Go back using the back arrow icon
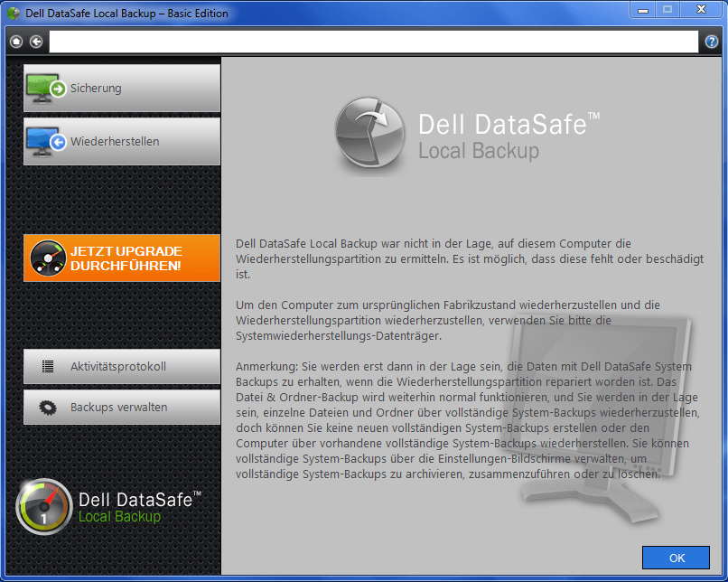This screenshot has height=582, width=728. (x=36, y=42)
